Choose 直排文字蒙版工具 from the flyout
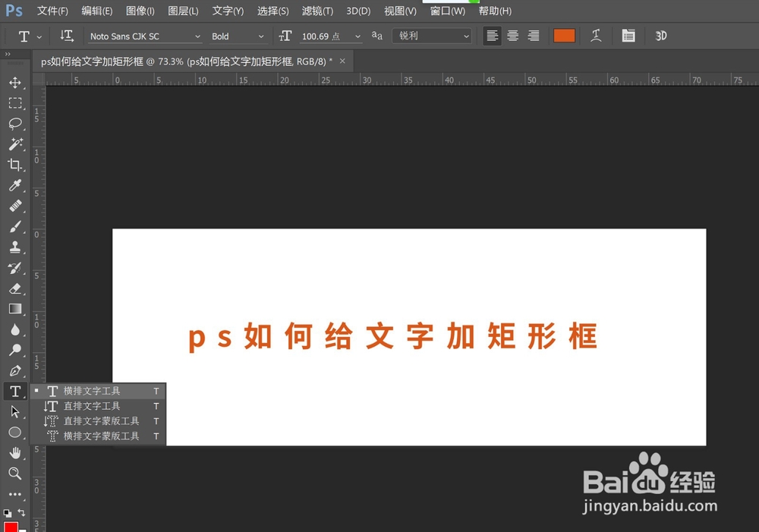Viewport: 759px width, 532px height. tap(98, 420)
